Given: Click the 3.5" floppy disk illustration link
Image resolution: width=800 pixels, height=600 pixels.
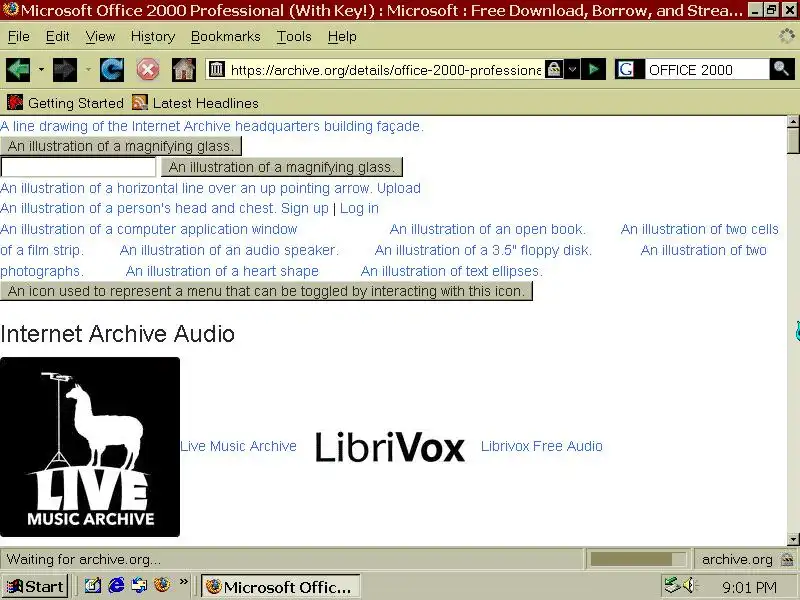Looking at the screenshot, I should click(483, 250).
